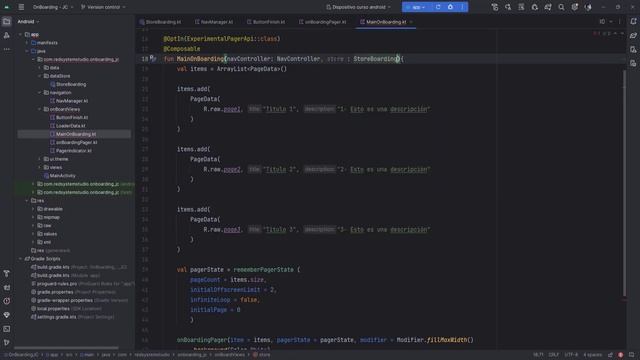Open Version Control tool window at bottom left
640x360 pixels.
(x=7, y=343)
